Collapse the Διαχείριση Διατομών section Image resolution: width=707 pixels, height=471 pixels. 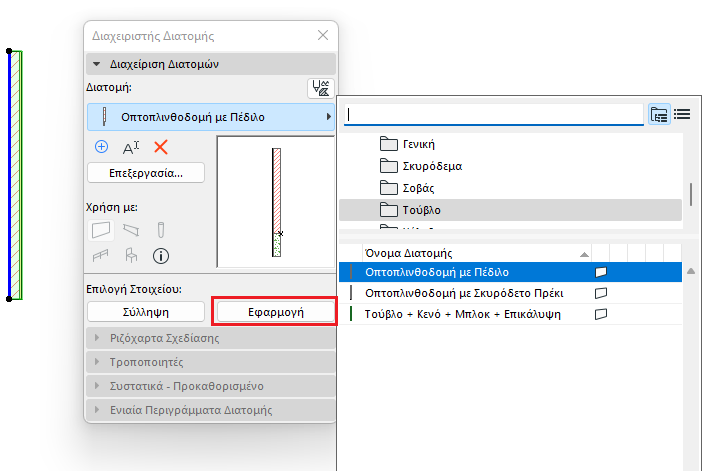(x=211, y=64)
